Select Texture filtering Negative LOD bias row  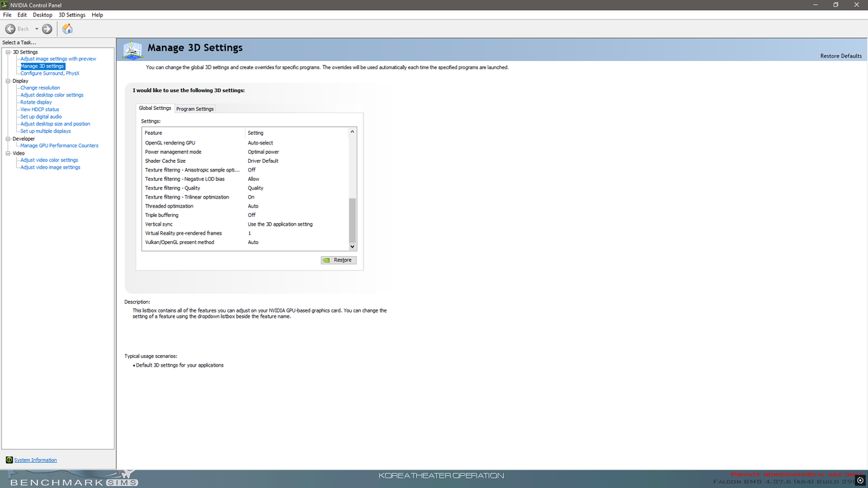(245, 179)
